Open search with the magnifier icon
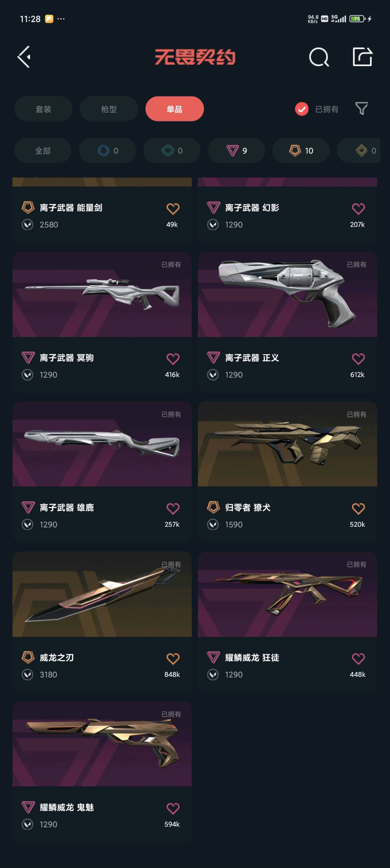 click(319, 57)
